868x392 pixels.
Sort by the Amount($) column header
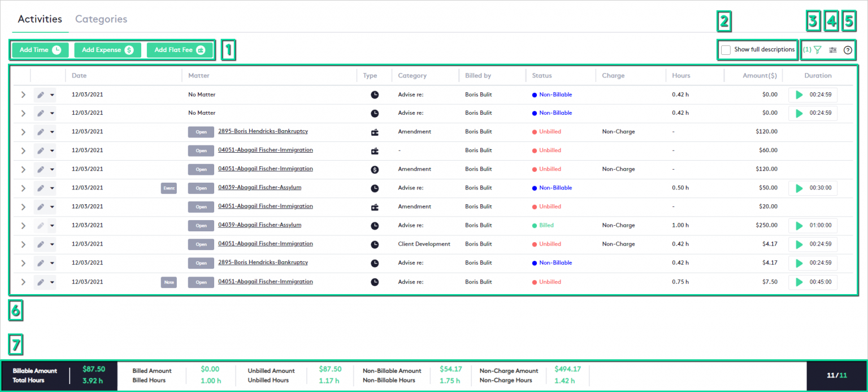(x=760, y=75)
